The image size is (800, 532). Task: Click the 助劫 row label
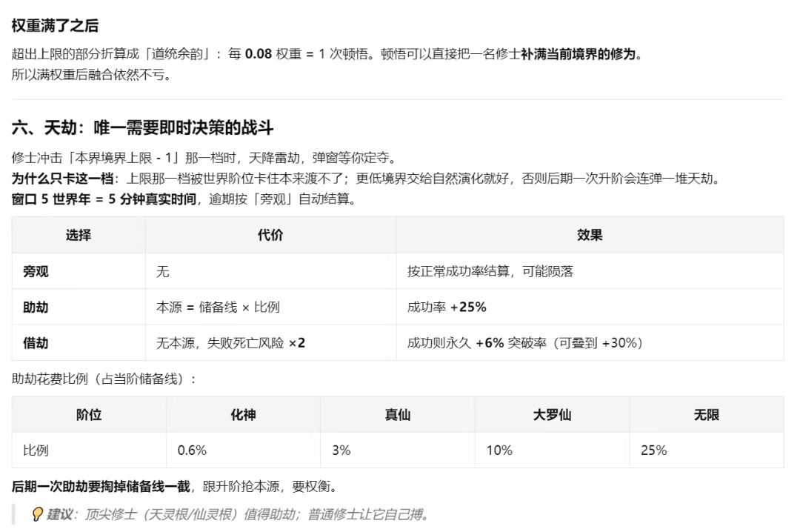click(36, 307)
